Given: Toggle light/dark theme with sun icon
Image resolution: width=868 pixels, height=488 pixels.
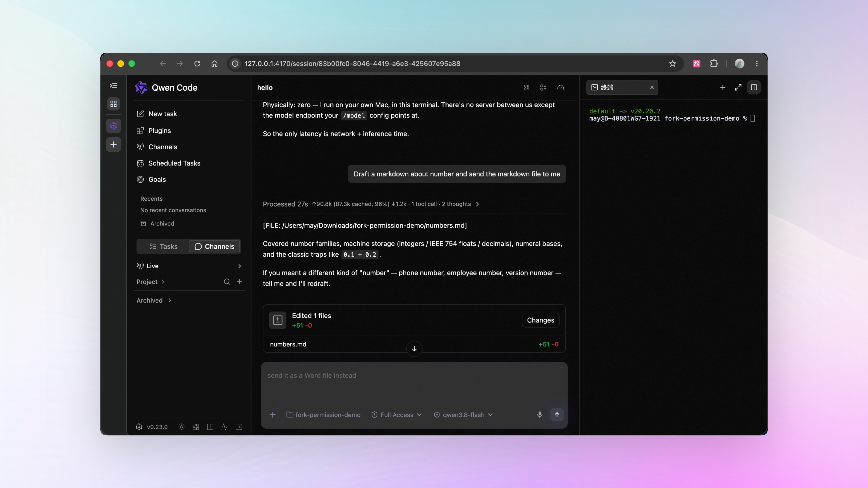Looking at the screenshot, I should tap(181, 427).
